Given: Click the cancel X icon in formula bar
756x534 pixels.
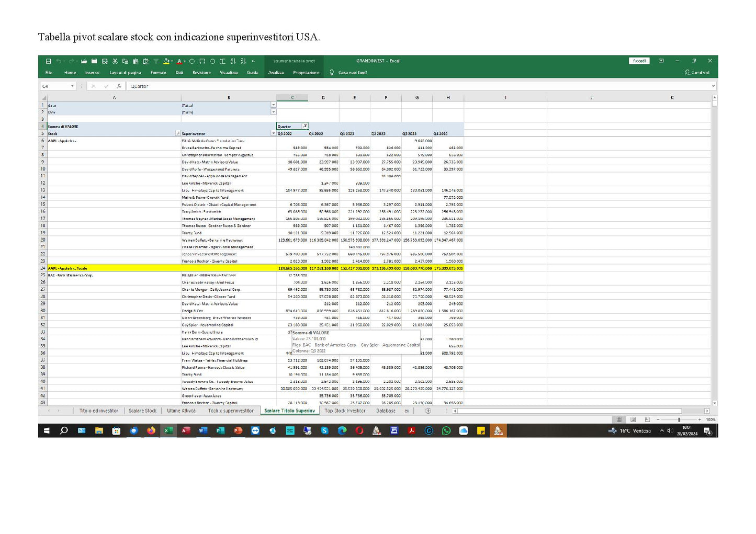Looking at the screenshot, I should tap(93, 86).
